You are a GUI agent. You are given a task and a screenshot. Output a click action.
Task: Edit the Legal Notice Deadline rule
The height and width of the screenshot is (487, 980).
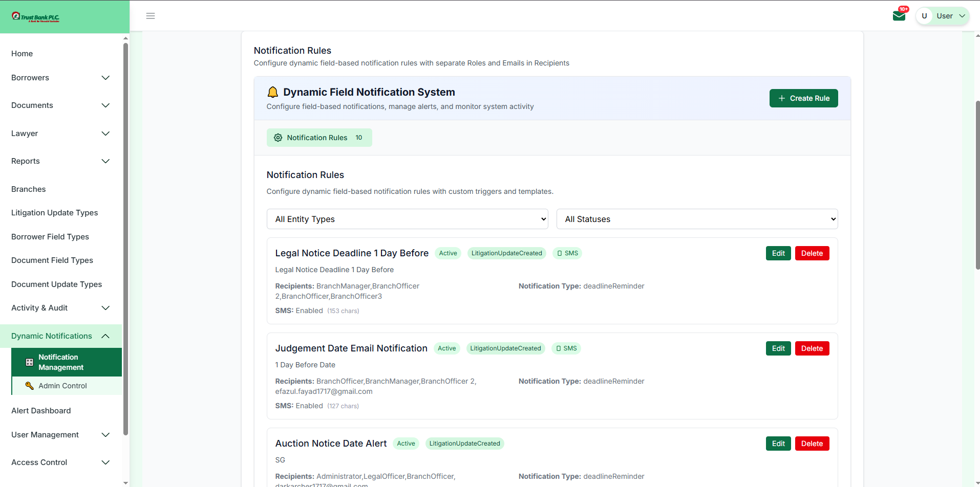tap(778, 253)
